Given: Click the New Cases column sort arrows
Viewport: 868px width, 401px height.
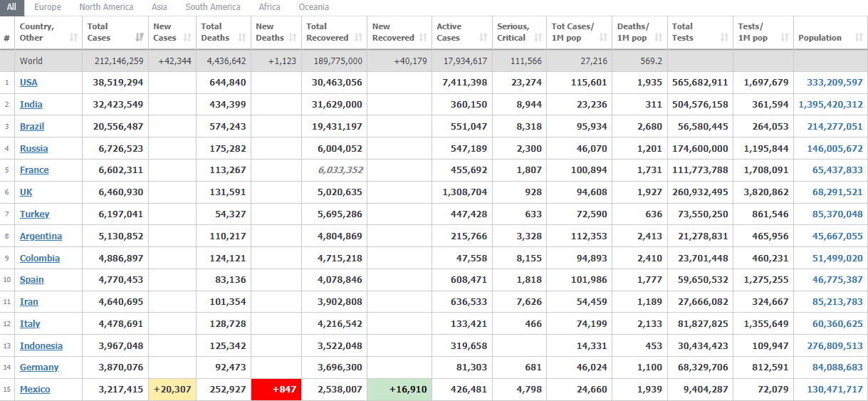Looking at the screenshot, I should click(x=187, y=38).
